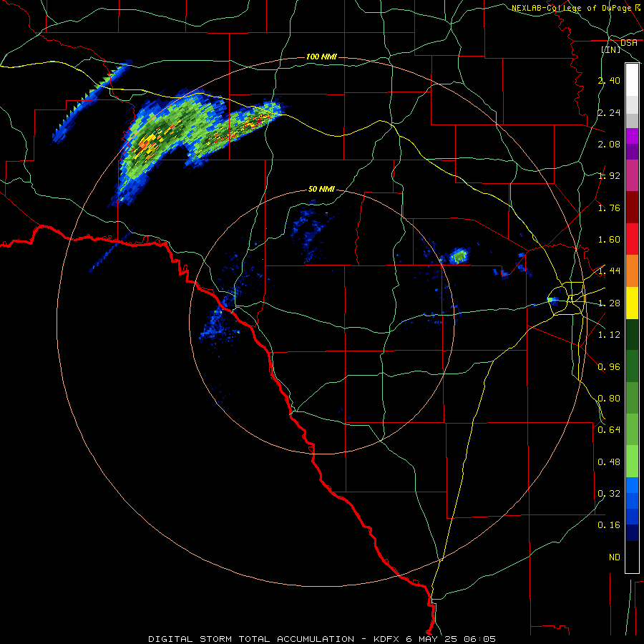This screenshot has width=644, height=644.
Task: Select the 0.80 legend value
Action: 609,399
